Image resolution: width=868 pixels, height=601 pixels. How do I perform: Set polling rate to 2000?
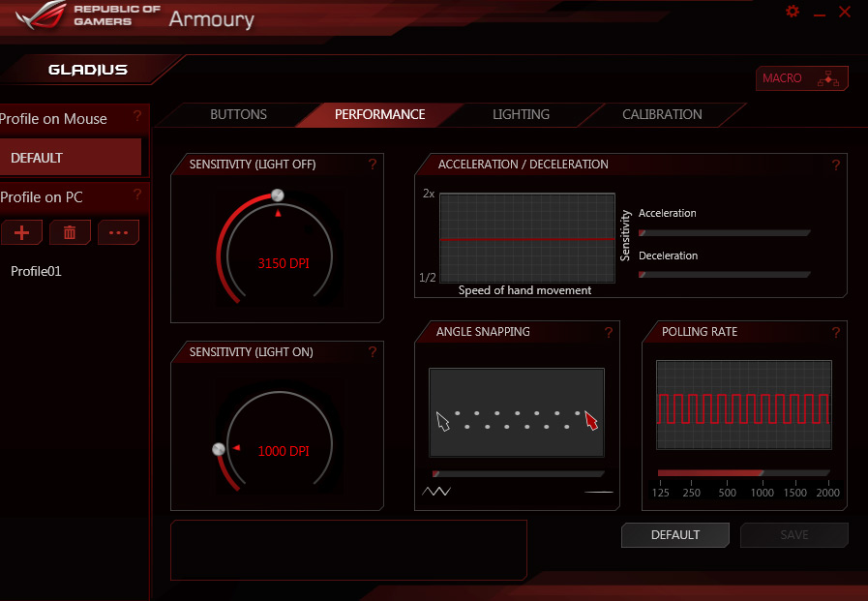coord(828,492)
